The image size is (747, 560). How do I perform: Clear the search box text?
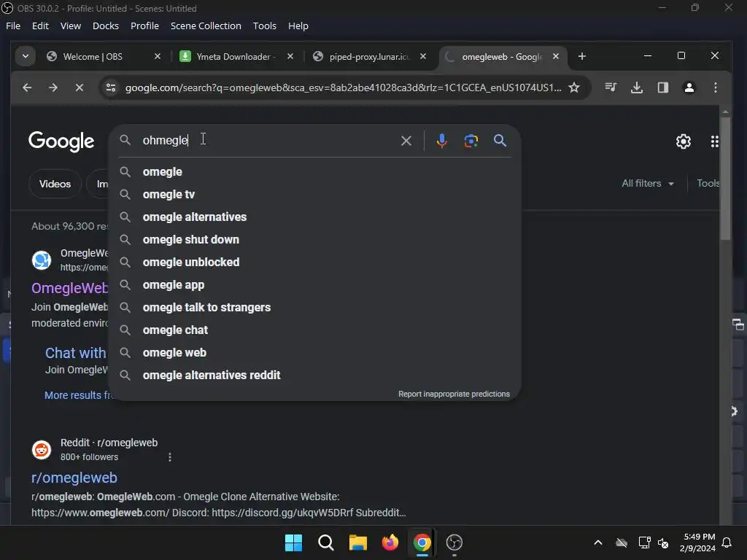(406, 141)
